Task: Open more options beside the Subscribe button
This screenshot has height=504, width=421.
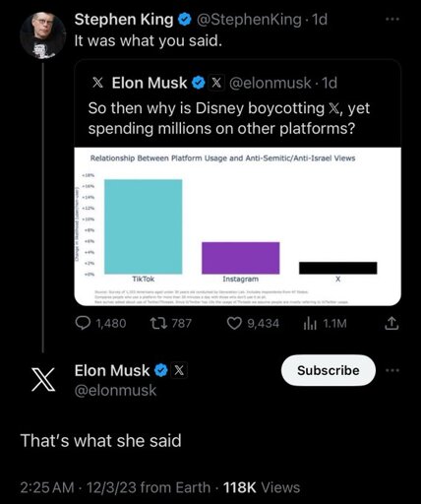Action: pyautogui.click(x=392, y=370)
